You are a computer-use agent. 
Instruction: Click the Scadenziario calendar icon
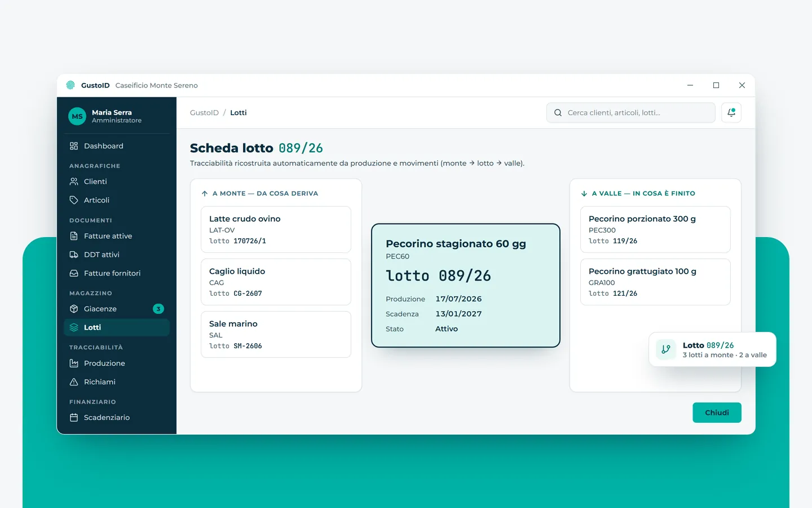74,417
